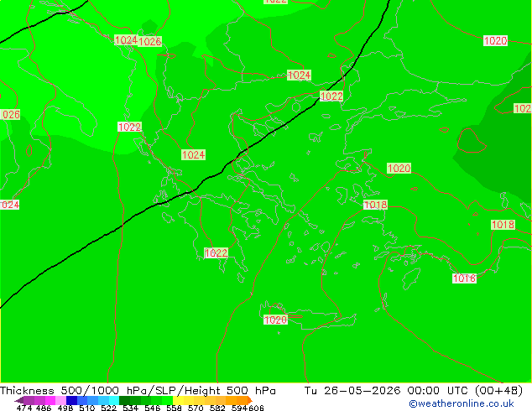Viewport: 532px width, 411px height.
Task: Click the 546 legend value
Action: coord(153,408)
